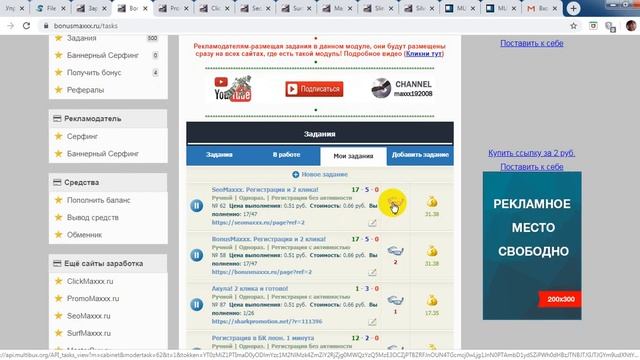Visit SeoMaxxx.ru from sidebar

point(89,316)
